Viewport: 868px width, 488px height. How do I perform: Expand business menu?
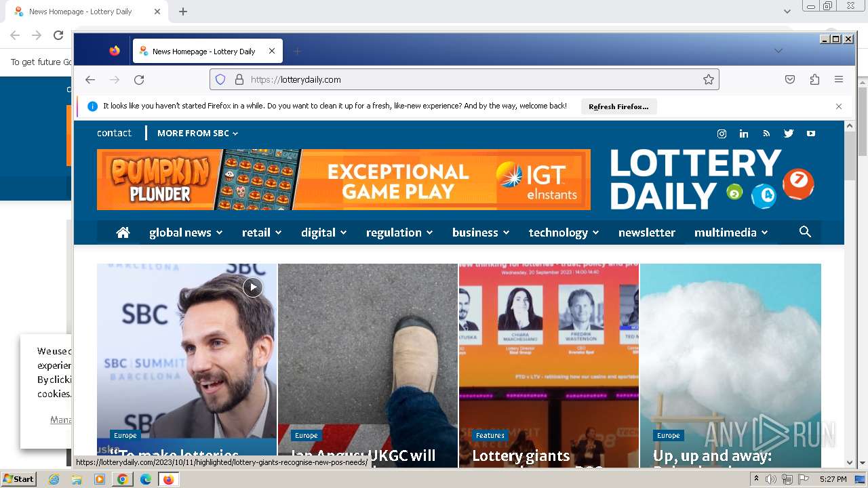[481, 232]
